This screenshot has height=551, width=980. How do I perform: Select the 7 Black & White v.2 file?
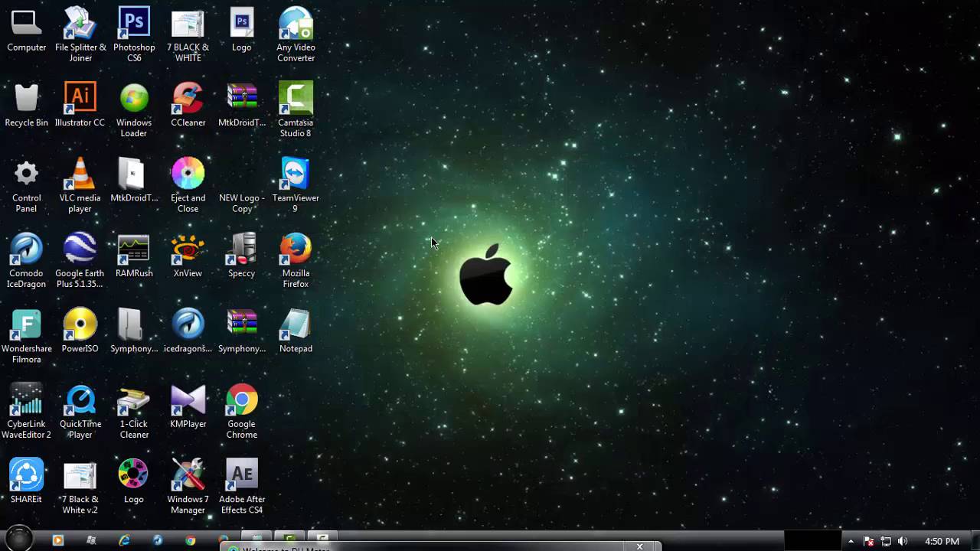pos(80,487)
